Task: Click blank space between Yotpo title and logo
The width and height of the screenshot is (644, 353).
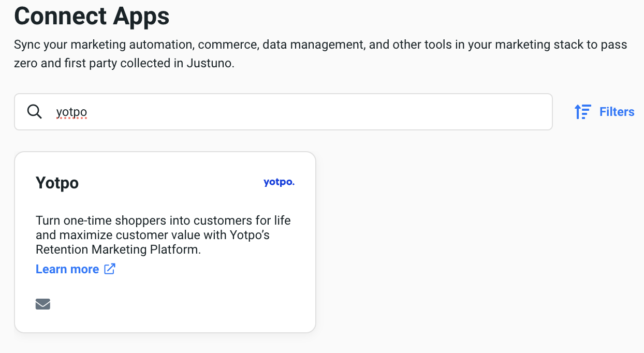Action: click(x=171, y=183)
